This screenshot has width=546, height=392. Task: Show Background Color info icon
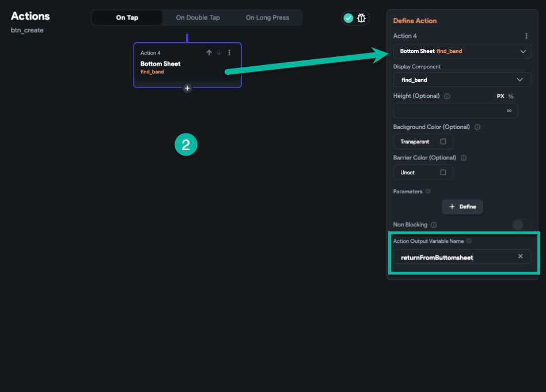click(x=477, y=127)
